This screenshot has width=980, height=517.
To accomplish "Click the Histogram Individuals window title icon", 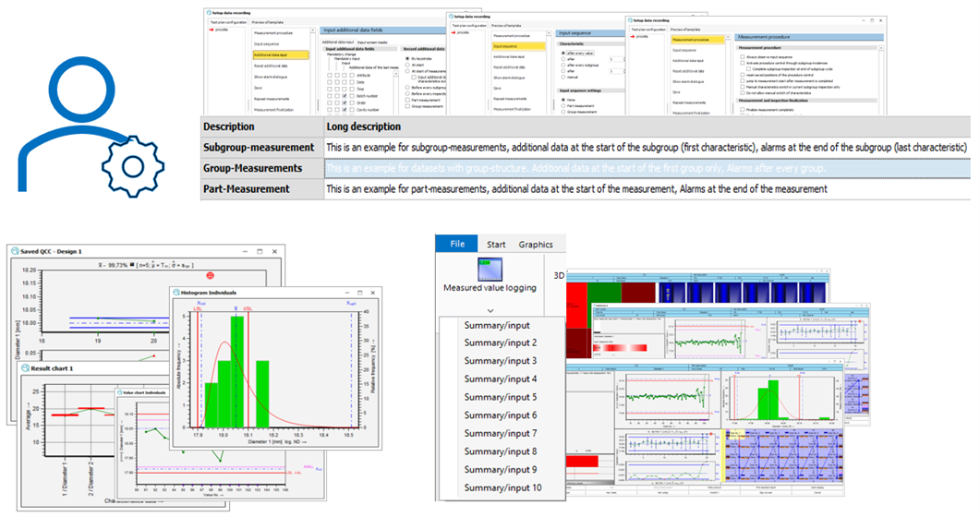I will click(176, 293).
